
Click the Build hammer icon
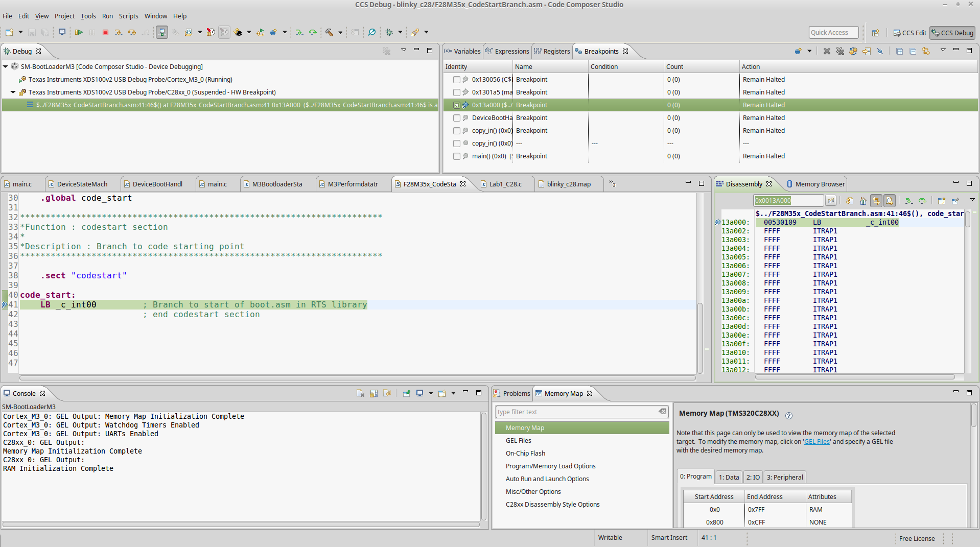click(330, 32)
